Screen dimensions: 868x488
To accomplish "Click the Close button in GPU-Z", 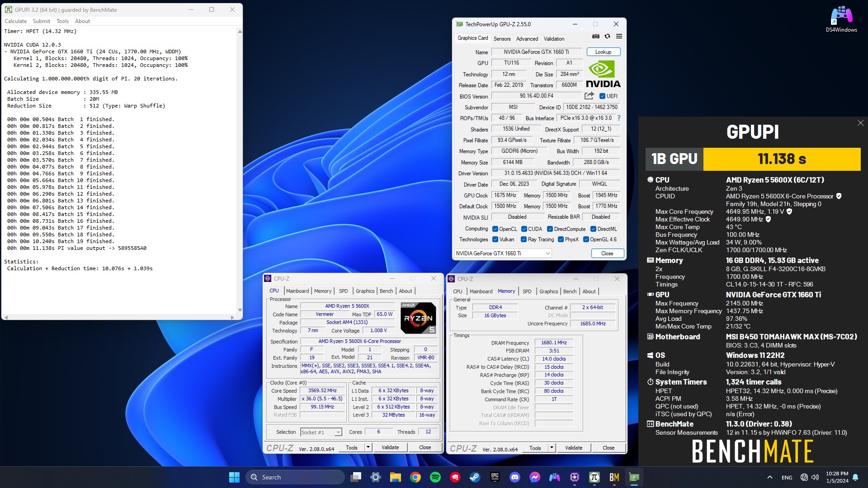I will click(607, 253).
